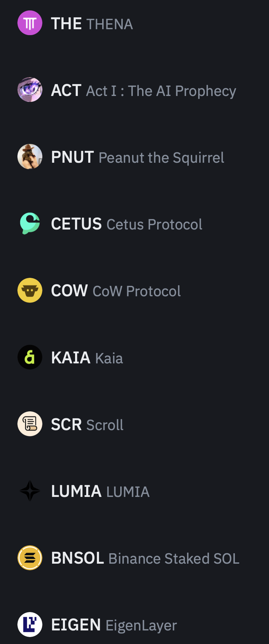This screenshot has width=269, height=644.
Task: Open 'Peanut the Squirrel' coin name
Action: coord(162,158)
